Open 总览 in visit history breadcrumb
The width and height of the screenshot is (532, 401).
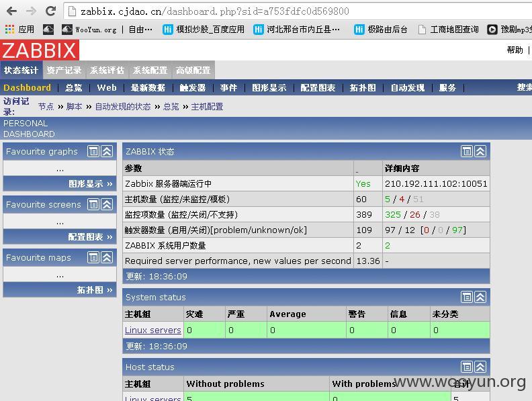171,107
